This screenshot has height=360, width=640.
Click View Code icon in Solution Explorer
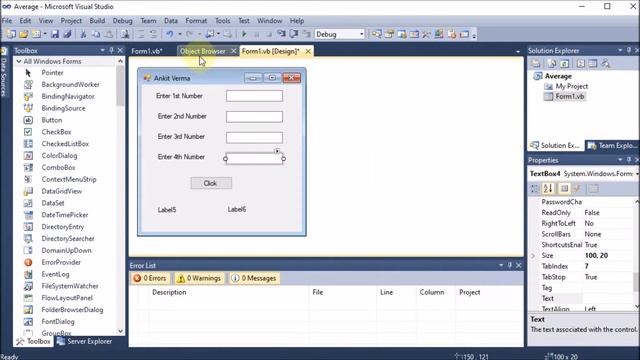(x=580, y=63)
